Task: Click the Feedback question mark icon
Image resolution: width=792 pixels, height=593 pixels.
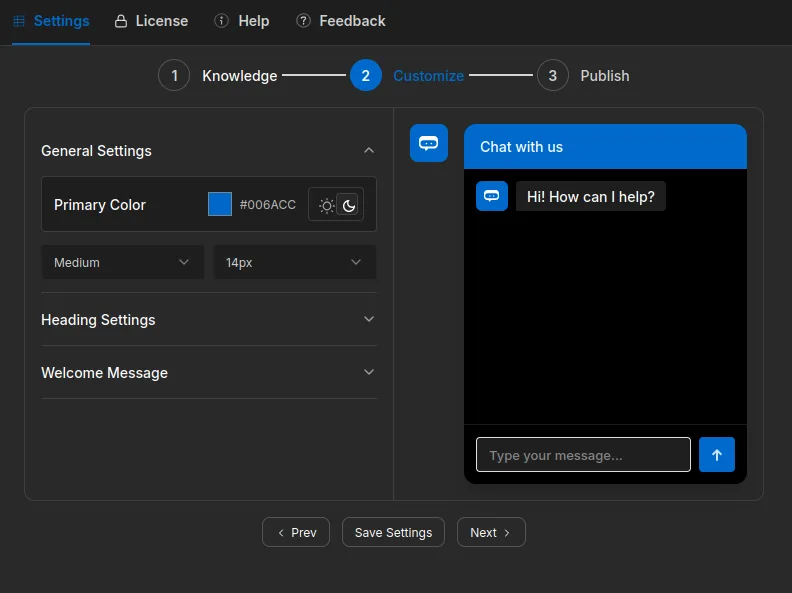Action: [x=303, y=21]
